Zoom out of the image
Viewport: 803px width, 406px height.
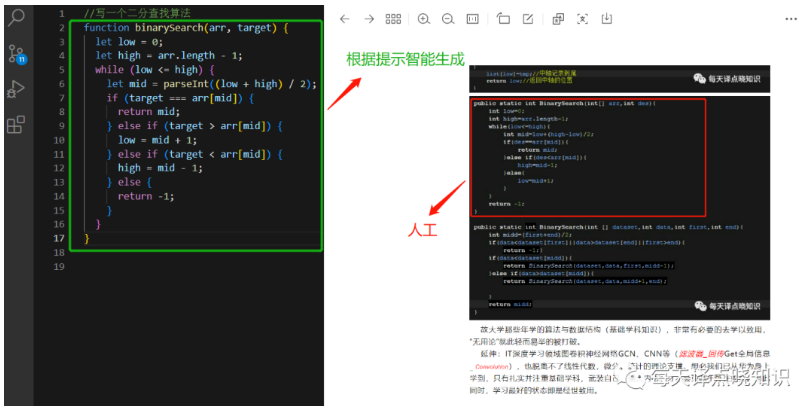(448, 19)
